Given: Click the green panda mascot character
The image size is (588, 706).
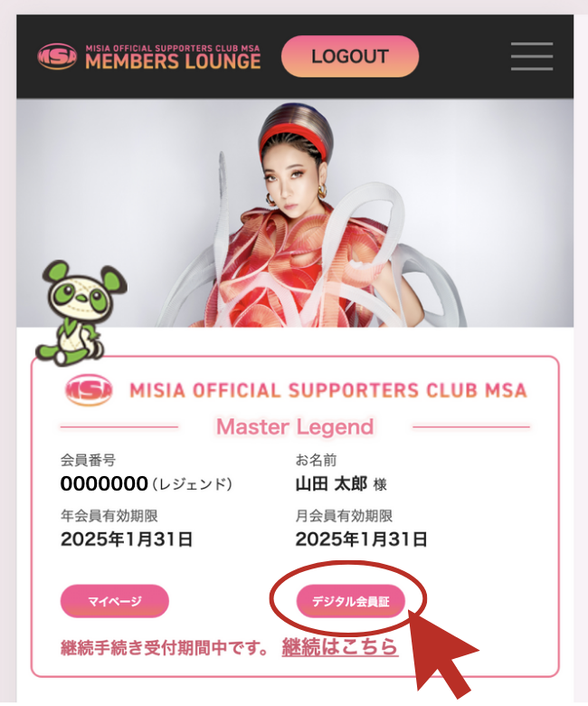Looking at the screenshot, I should [81, 312].
